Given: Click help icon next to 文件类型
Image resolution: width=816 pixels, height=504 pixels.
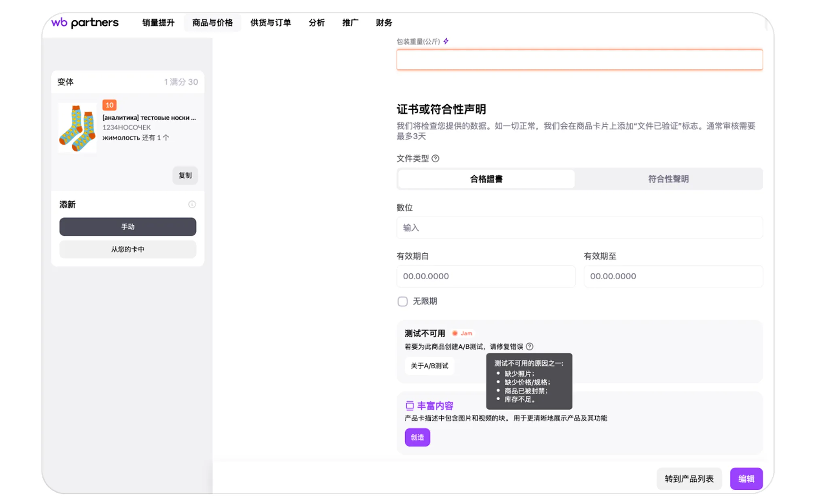Looking at the screenshot, I should 436,159.
